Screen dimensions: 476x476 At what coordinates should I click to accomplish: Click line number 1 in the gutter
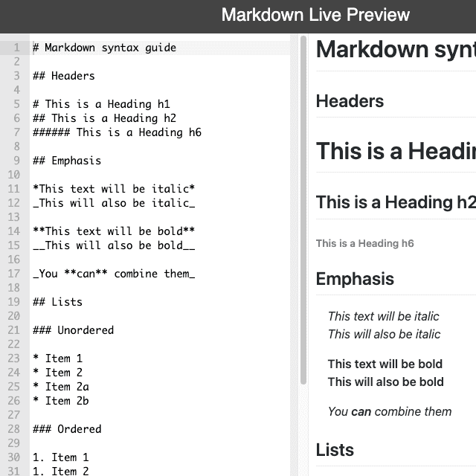click(16, 48)
